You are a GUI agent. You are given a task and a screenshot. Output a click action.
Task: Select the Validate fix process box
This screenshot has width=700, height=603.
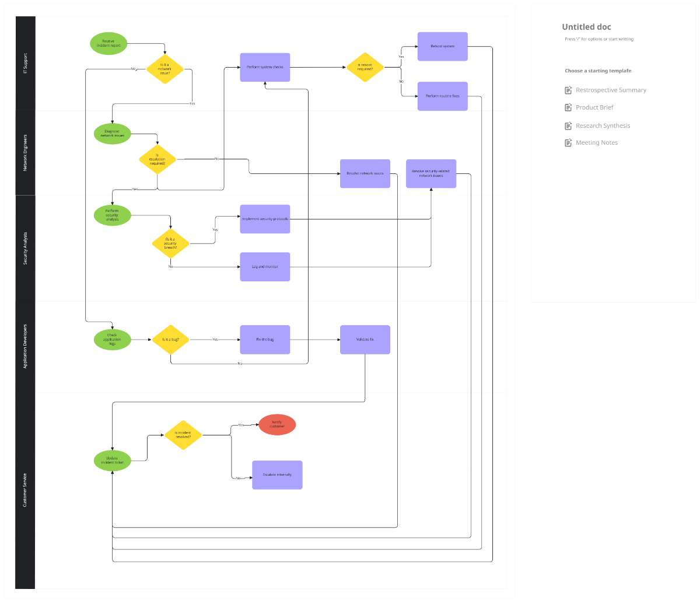pos(365,339)
